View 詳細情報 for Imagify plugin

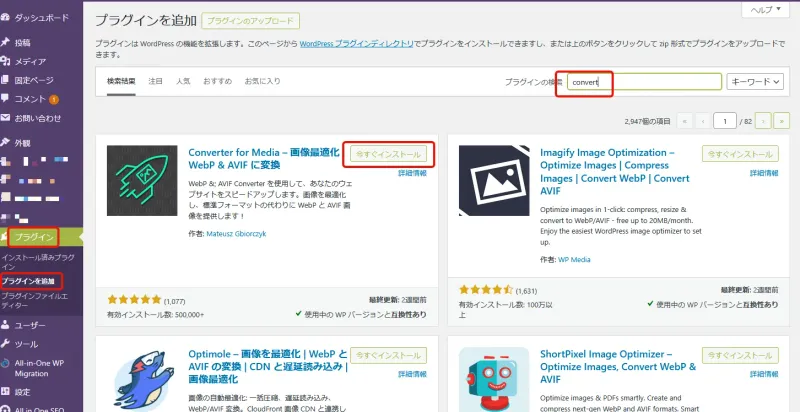click(764, 173)
